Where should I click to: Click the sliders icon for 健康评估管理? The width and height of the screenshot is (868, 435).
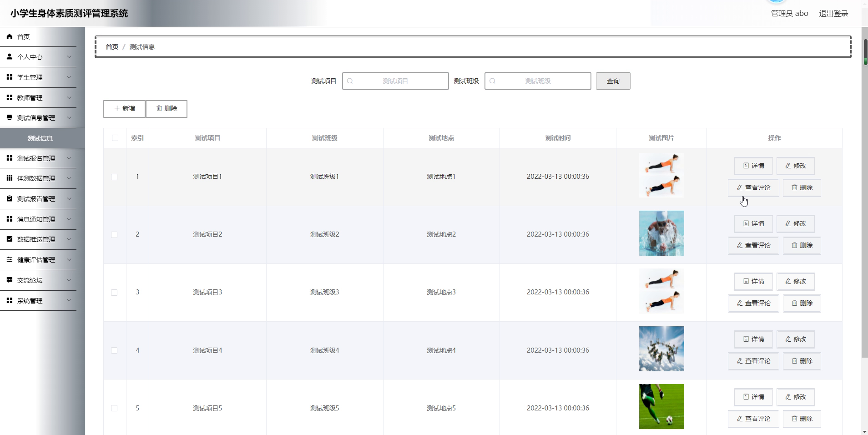10,259
